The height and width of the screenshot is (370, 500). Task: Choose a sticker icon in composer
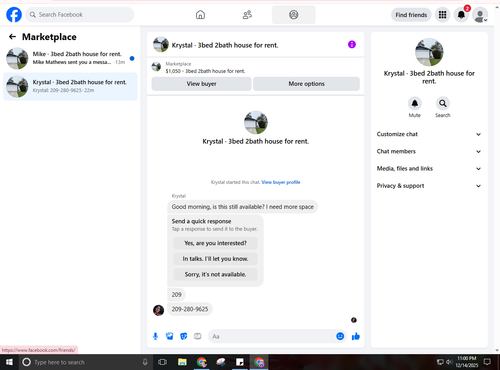pyautogui.click(x=184, y=336)
